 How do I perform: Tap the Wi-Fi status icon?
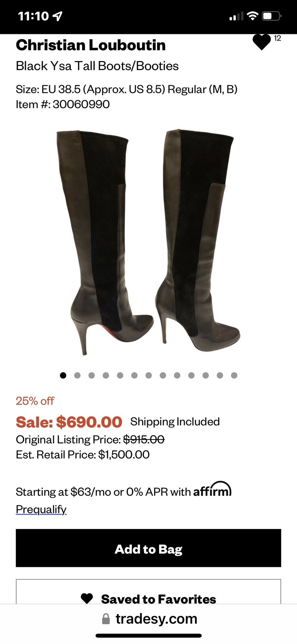coord(252,16)
